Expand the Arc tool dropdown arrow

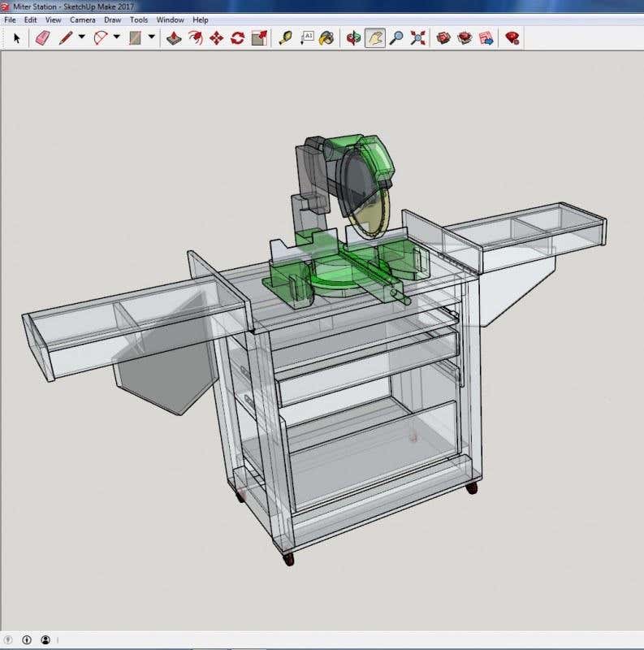tap(117, 37)
